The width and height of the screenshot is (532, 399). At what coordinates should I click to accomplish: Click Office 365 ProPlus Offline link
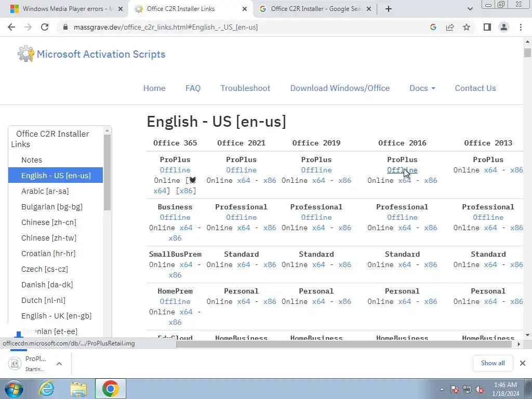pos(175,170)
